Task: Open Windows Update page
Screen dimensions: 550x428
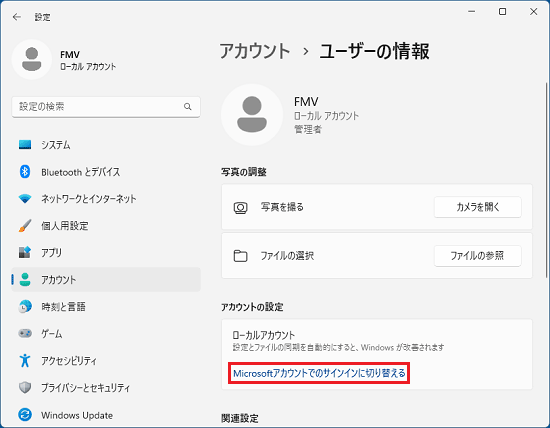Action: click(106, 415)
